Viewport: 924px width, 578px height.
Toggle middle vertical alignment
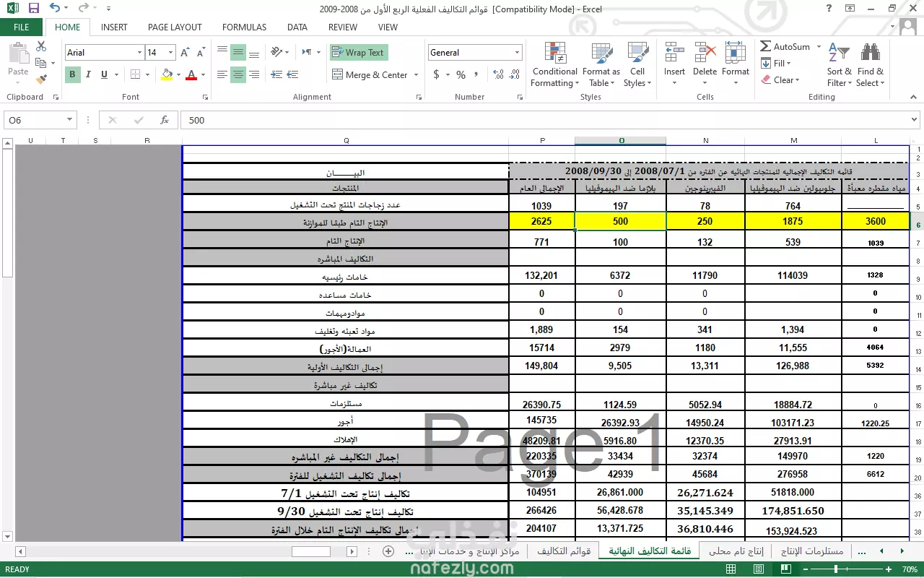(238, 53)
